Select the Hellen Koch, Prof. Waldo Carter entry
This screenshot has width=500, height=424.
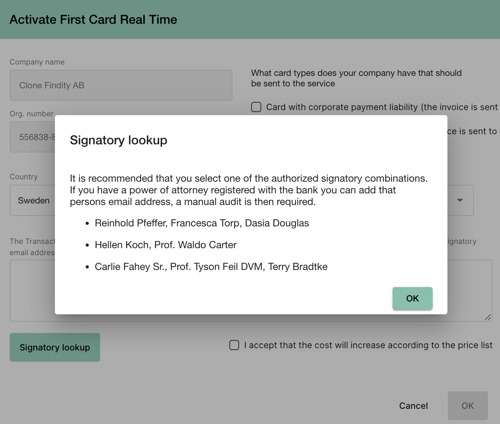[x=166, y=245]
